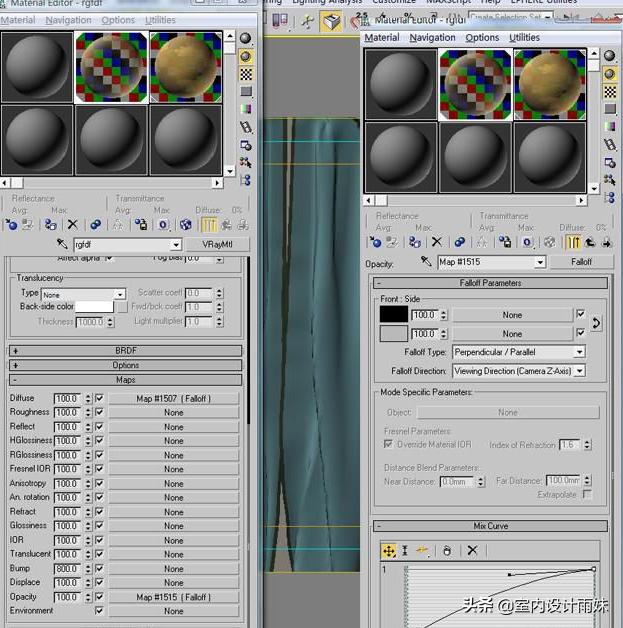Toggle Reflect map checkbox
This screenshot has height=628, width=623.
click(99, 427)
